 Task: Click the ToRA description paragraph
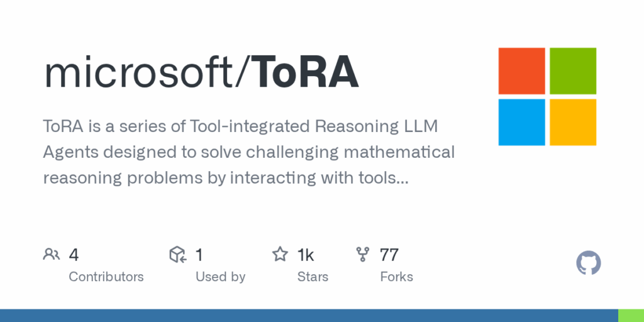(248, 152)
